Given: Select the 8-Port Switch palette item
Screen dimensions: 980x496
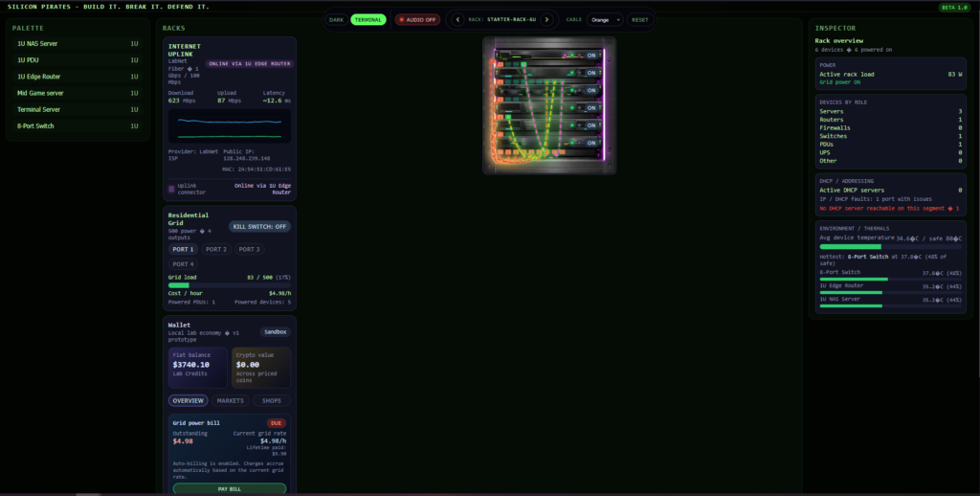Looking at the screenshot, I should [x=75, y=125].
